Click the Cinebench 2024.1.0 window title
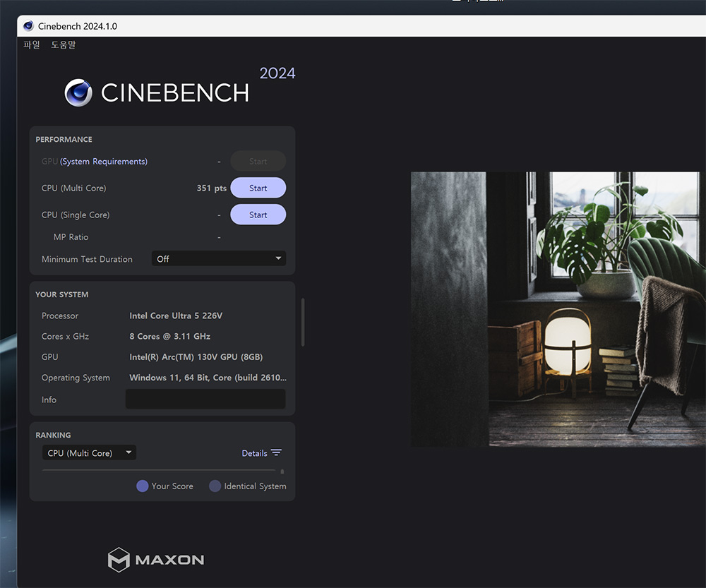 [x=78, y=26]
